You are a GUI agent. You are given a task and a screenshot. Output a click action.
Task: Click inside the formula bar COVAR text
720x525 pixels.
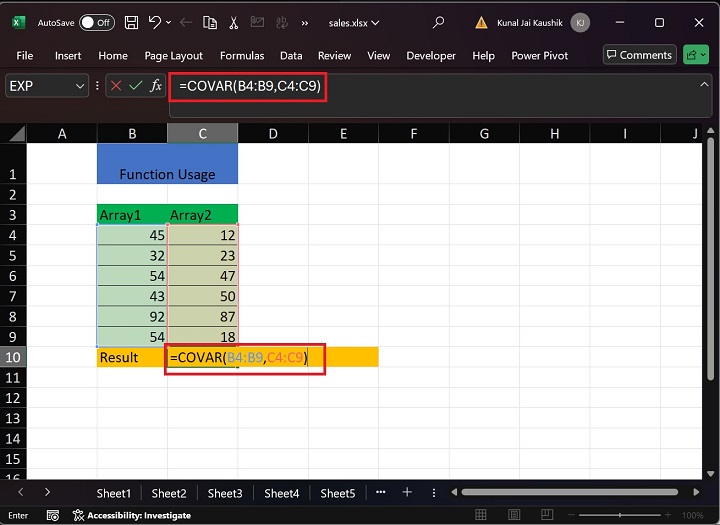tap(250, 86)
